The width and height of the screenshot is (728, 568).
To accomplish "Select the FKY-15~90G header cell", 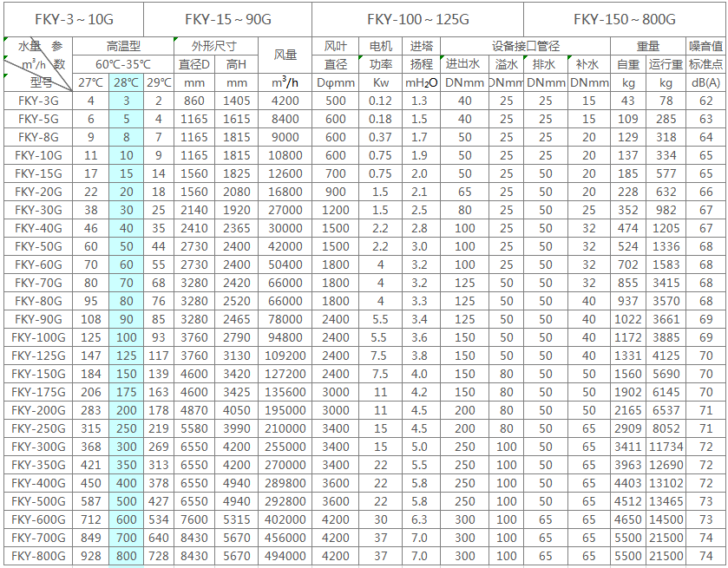I will pos(227,19).
